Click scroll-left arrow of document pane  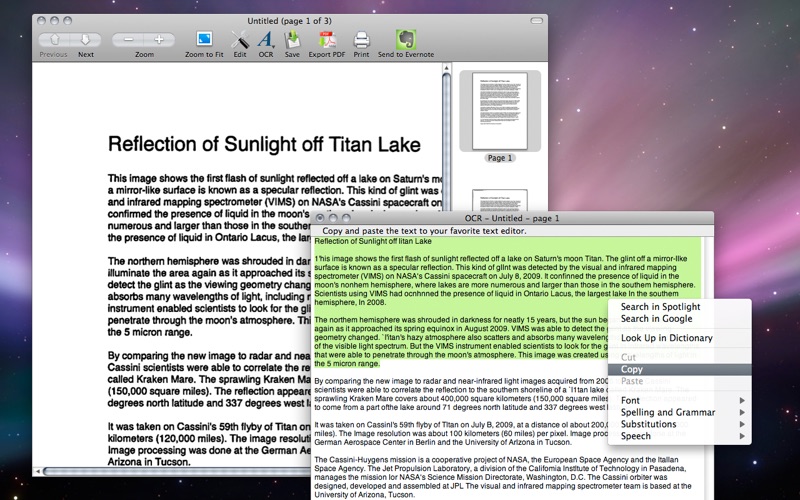[37, 471]
